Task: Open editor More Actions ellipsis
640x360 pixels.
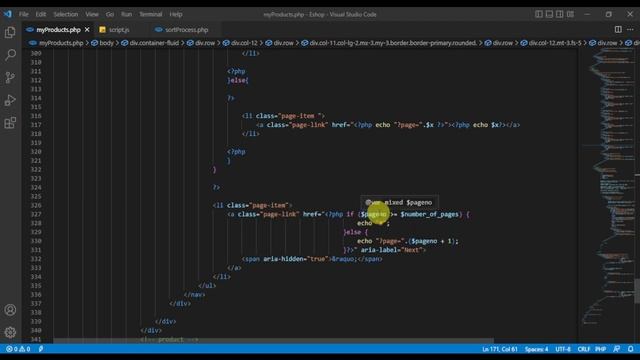Action: [630, 29]
